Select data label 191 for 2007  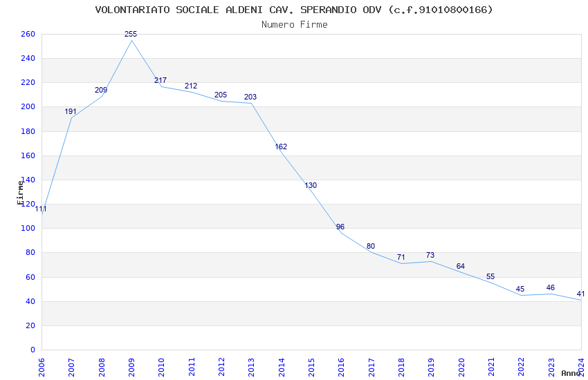click(71, 111)
